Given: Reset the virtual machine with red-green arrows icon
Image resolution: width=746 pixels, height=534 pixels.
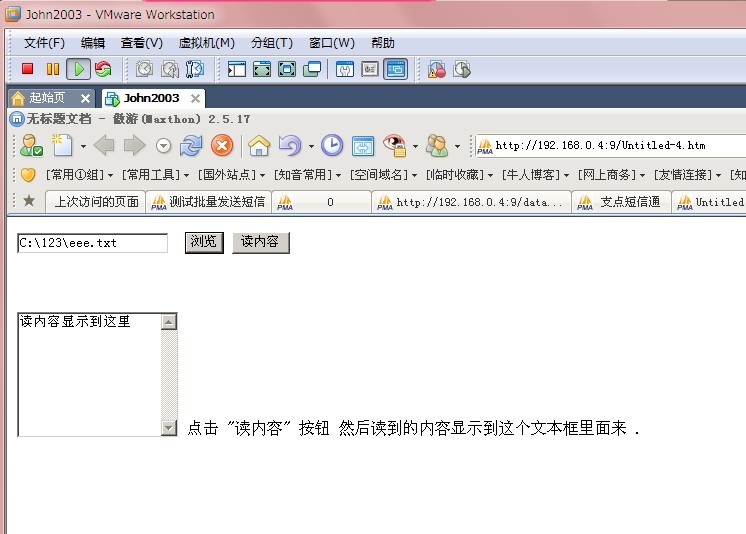Looking at the screenshot, I should click(x=103, y=69).
